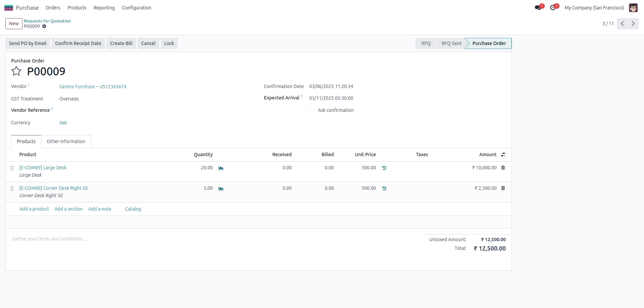Screen dimensions: 644x308
Task: Open forecast chart icon for Corner Desk
Action: 221,188
